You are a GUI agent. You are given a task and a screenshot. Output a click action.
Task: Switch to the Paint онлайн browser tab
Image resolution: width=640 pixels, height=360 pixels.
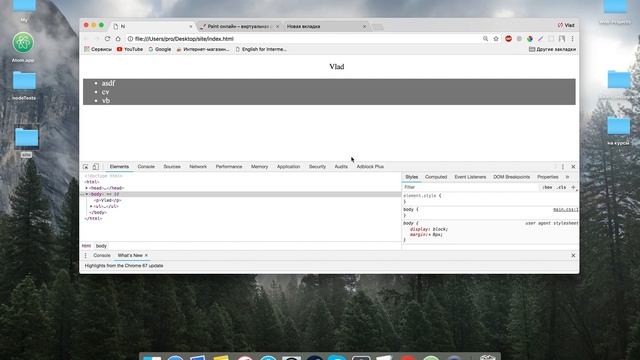239,27
